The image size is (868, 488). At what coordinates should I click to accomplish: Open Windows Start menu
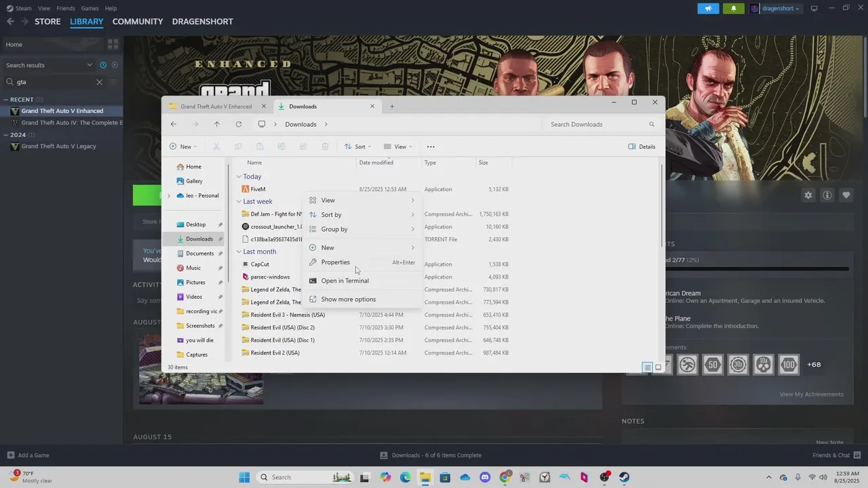point(245,477)
